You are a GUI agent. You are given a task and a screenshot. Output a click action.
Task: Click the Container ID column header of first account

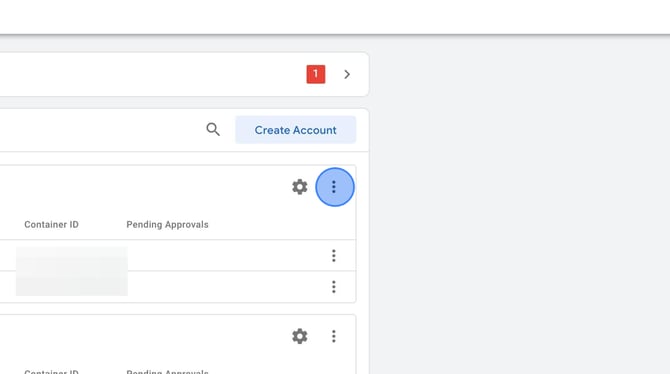(51, 224)
